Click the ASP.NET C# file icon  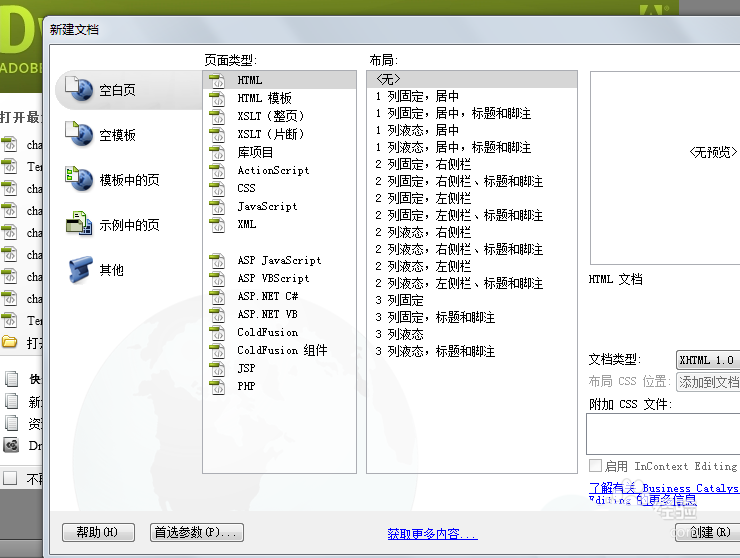click(x=218, y=296)
